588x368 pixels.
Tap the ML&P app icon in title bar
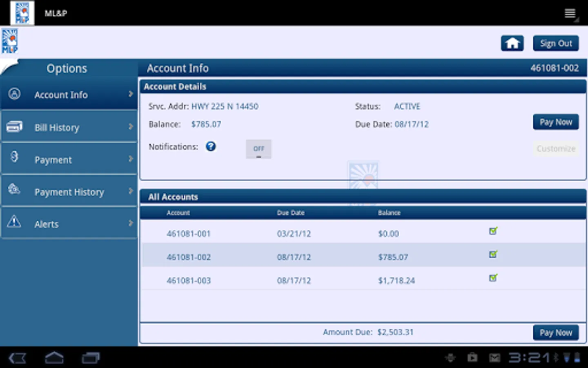click(22, 13)
